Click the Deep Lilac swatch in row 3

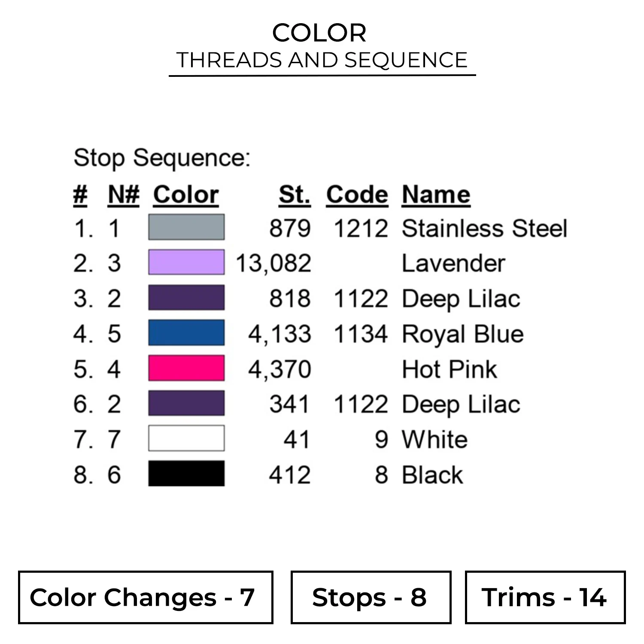tap(186, 298)
